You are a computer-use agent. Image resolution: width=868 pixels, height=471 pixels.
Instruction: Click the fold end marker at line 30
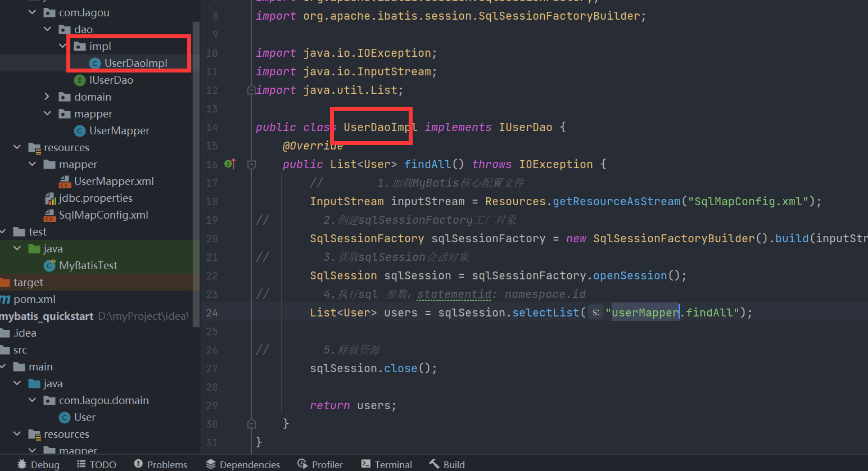pos(251,424)
